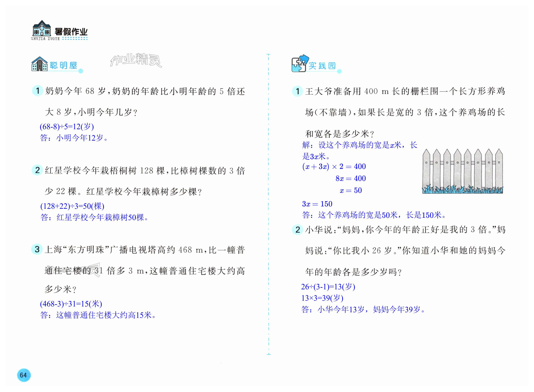Click the SHUJIA ZUOYE pinyin subtitle
Image resolution: width=534 pixels, height=392 pixels.
pyautogui.click(x=45, y=39)
